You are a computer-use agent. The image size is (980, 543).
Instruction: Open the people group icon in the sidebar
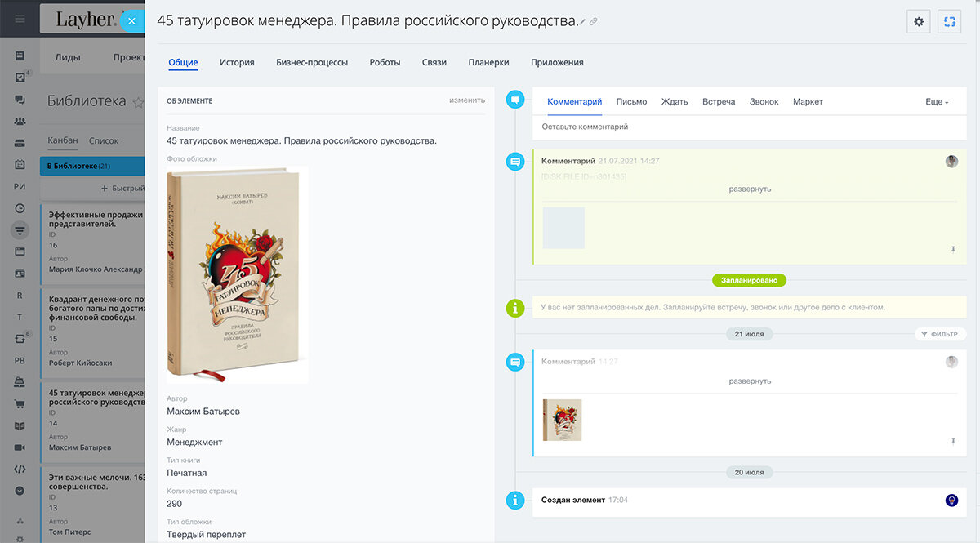[x=20, y=122]
